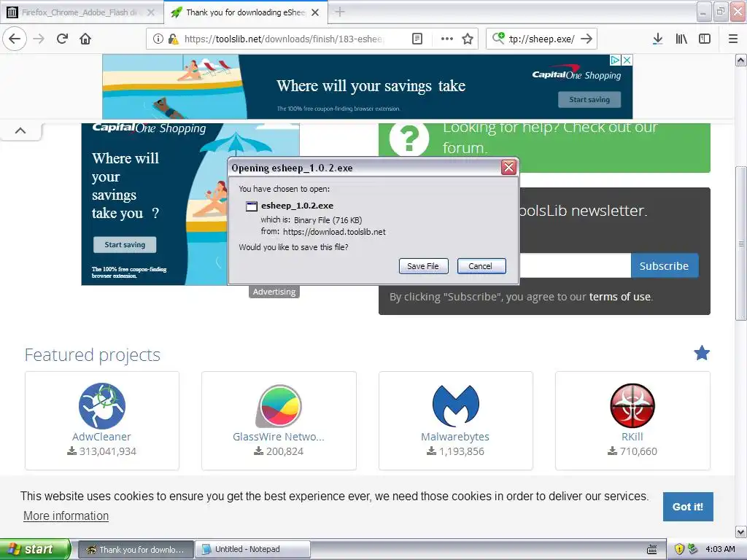
Task: Click the RKill biohazard icon
Action: tap(632, 405)
